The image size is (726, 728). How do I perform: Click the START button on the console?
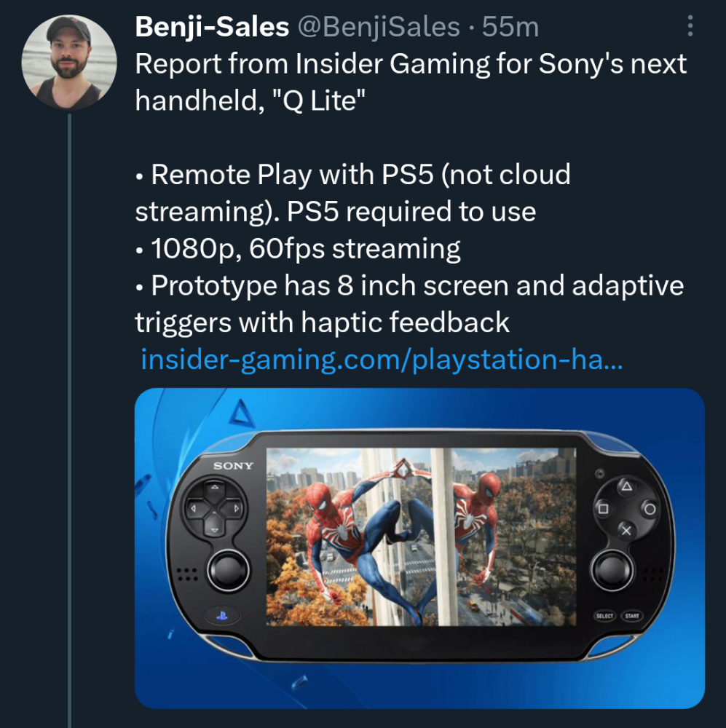click(x=632, y=616)
